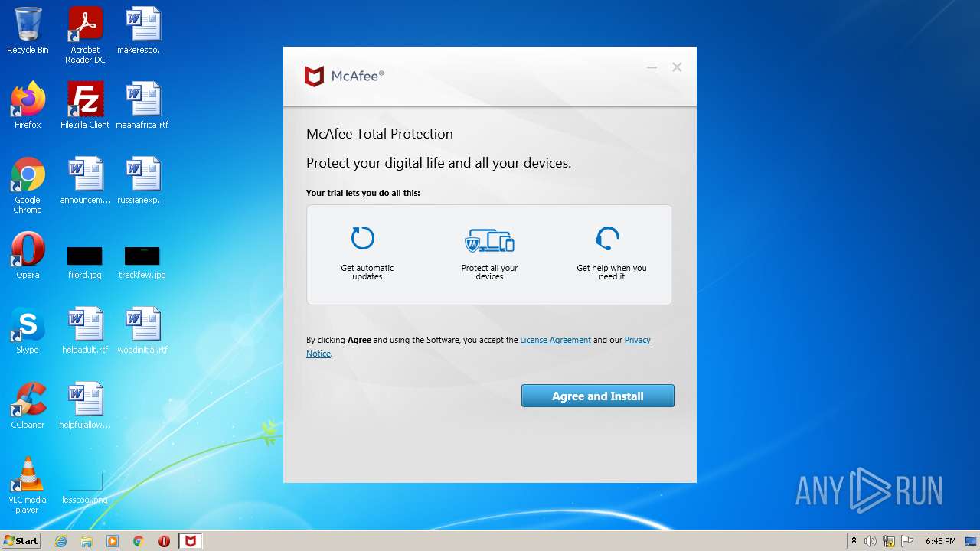Close the McAfee installer window
Viewport: 980px width, 551px height.
(x=677, y=67)
